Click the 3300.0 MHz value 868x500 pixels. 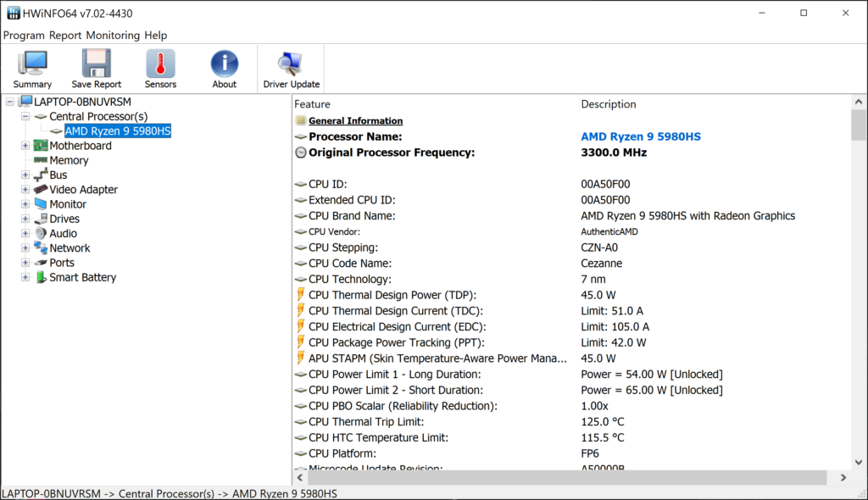point(614,153)
